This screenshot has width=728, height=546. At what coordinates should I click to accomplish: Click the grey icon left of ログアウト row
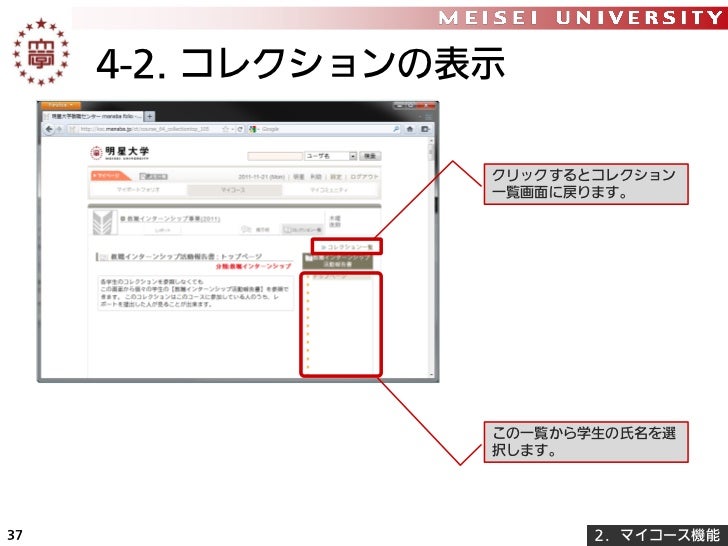pos(154,176)
